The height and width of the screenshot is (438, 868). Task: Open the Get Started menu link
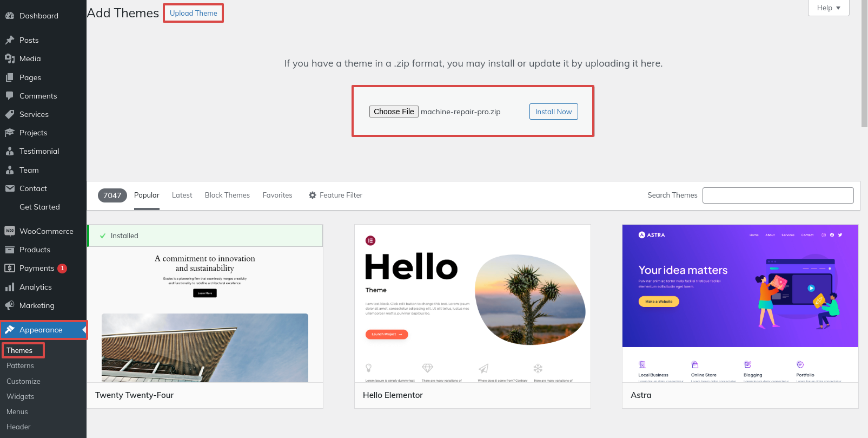click(39, 207)
